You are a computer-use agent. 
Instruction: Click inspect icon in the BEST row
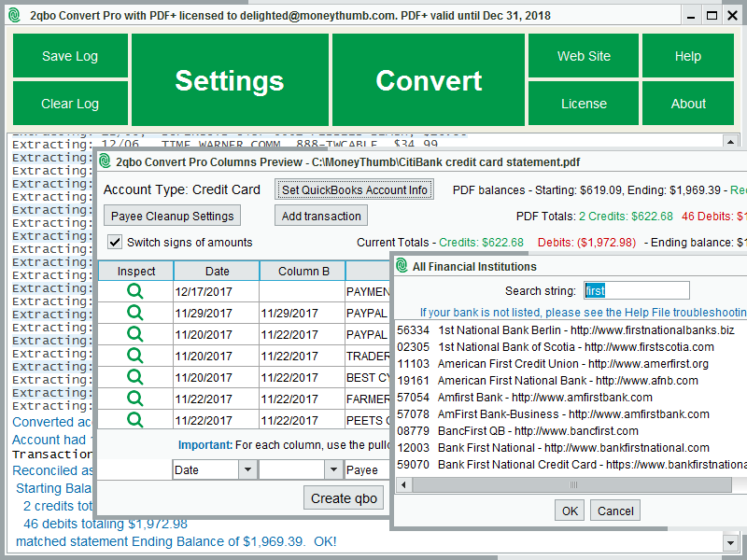(x=135, y=377)
